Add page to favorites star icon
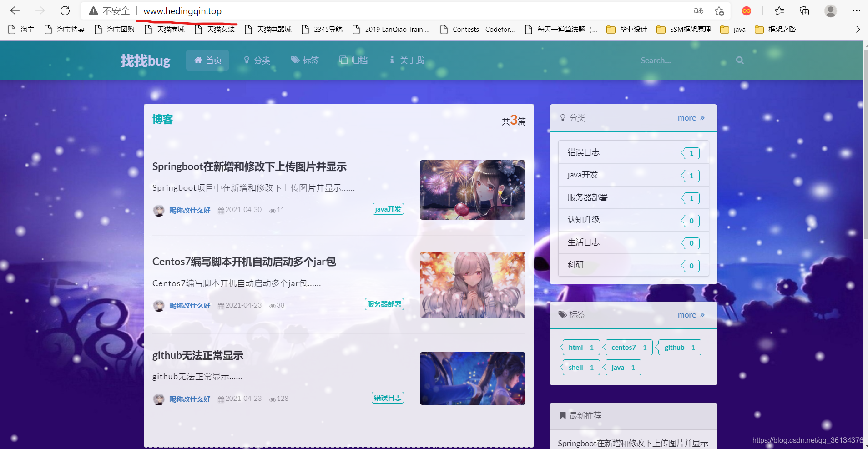 click(719, 11)
